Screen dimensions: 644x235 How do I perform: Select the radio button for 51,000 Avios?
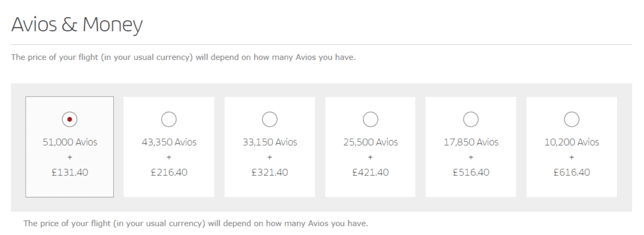[x=70, y=119]
